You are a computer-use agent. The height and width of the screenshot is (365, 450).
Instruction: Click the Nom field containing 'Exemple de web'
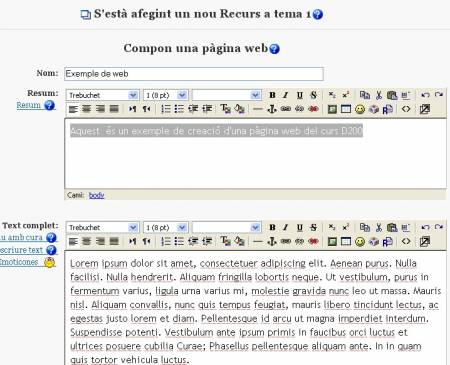coord(194,74)
